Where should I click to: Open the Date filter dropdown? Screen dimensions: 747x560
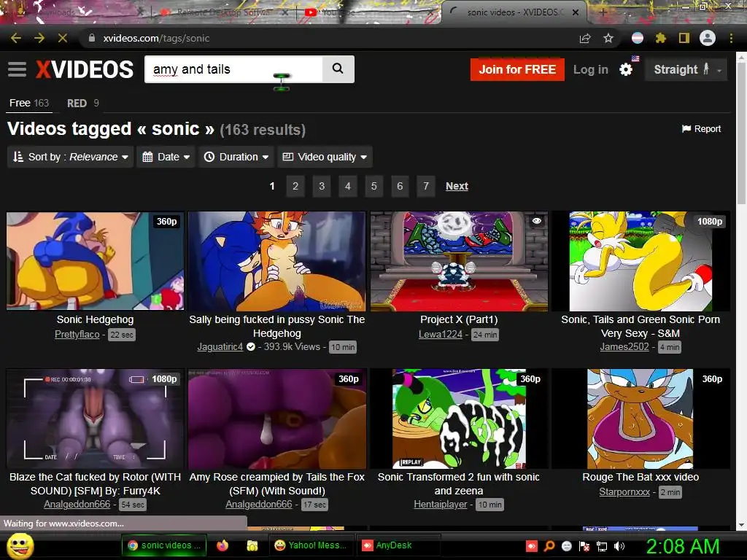click(166, 157)
